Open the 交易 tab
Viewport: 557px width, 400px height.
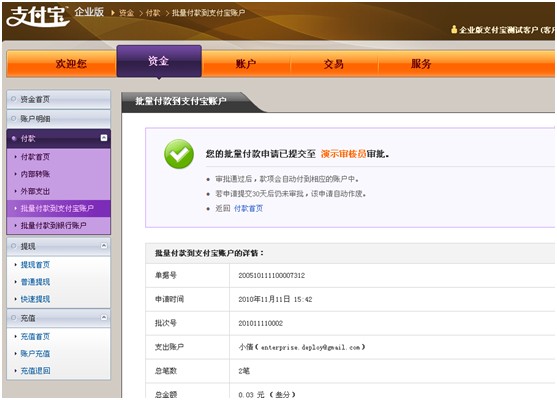coord(334,64)
